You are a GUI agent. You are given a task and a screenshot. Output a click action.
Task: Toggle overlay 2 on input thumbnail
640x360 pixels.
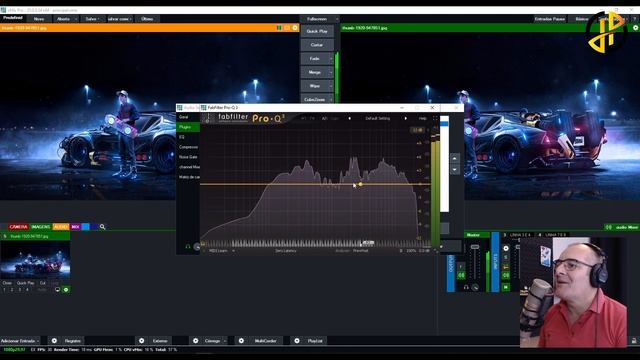[x=12, y=290]
